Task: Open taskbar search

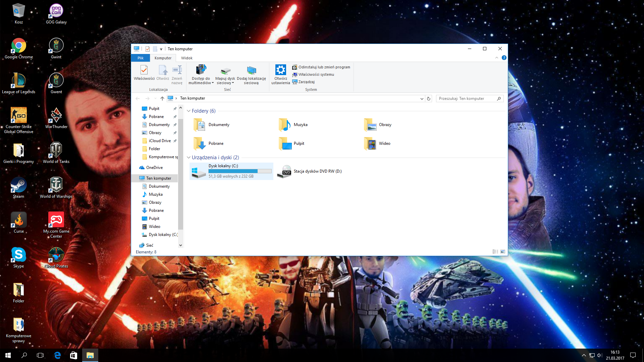Action: pos(24,355)
